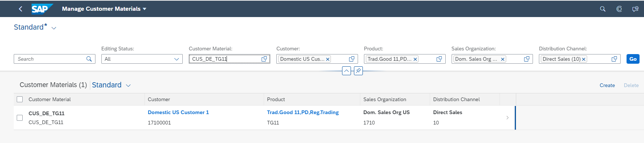644x143 pixels.
Task: Pin the filter header bar
Action: tap(358, 71)
